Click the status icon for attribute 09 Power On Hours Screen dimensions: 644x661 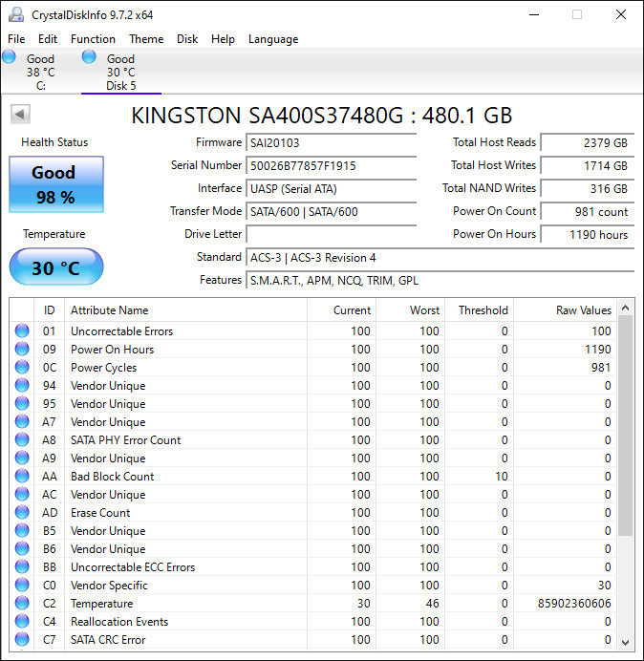tap(22, 349)
